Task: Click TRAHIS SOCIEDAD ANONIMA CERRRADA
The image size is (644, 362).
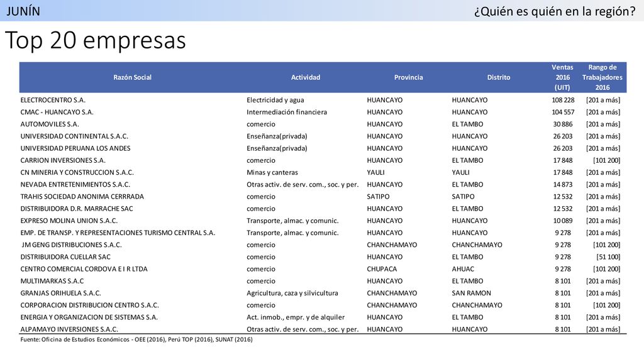Action: click(x=82, y=197)
